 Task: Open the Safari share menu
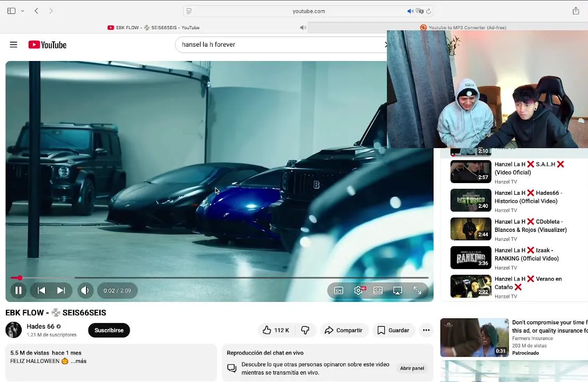tap(576, 11)
